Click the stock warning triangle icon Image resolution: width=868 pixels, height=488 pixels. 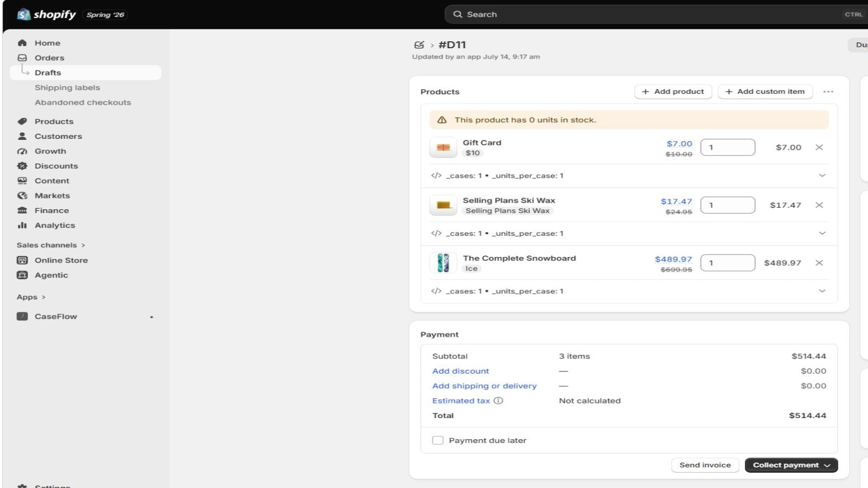tap(442, 120)
